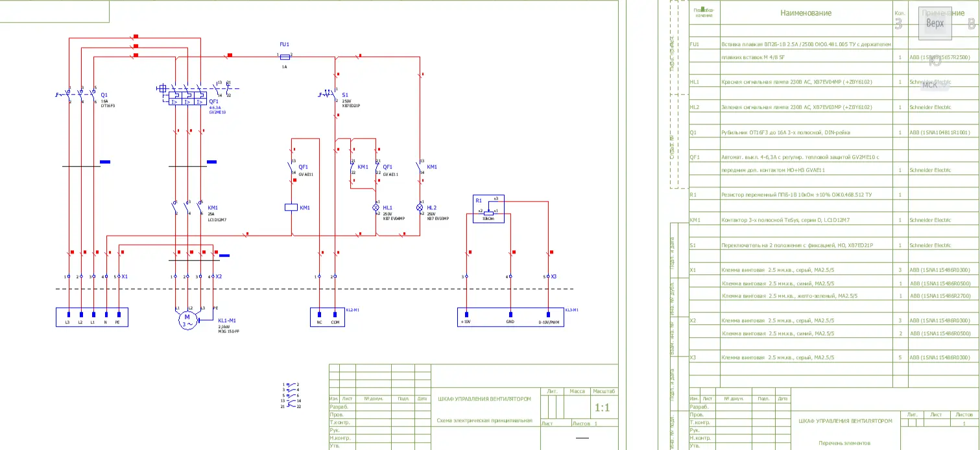This screenshot has width=980, height=450.
Task: Select the GND terminal of KL3-M1
Action: click(x=509, y=322)
